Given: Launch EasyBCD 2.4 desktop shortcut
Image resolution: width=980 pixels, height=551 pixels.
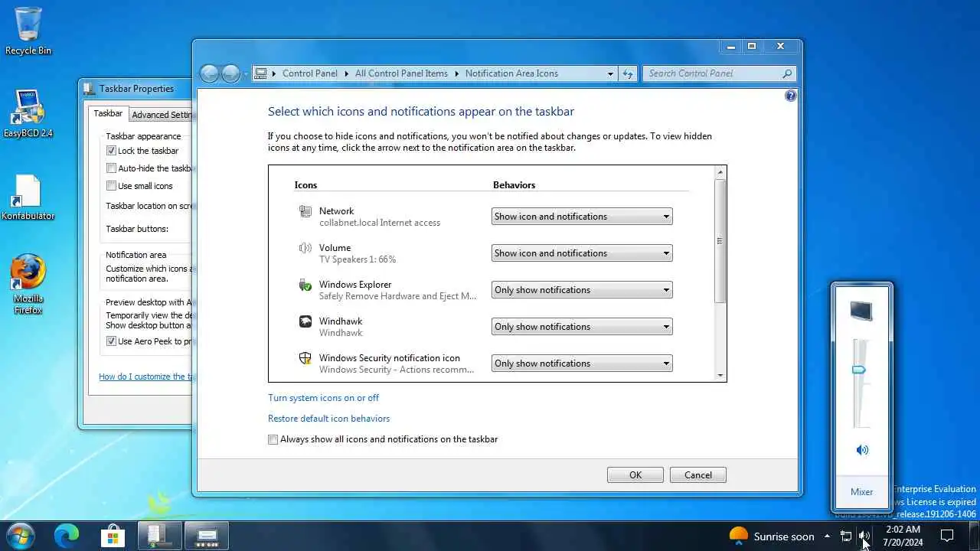Looking at the screenshot, I should point(28,113).
